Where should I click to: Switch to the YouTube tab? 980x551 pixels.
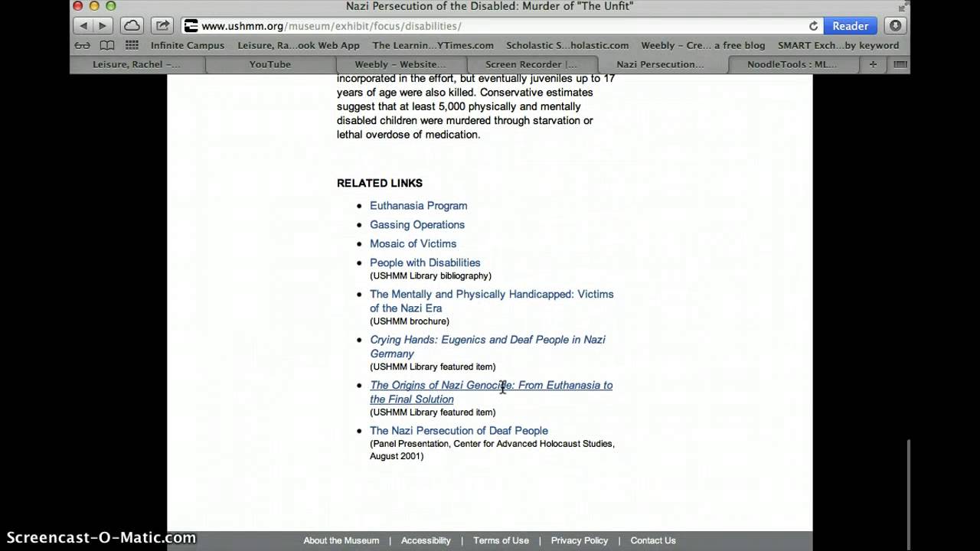(x=269, y=64)
